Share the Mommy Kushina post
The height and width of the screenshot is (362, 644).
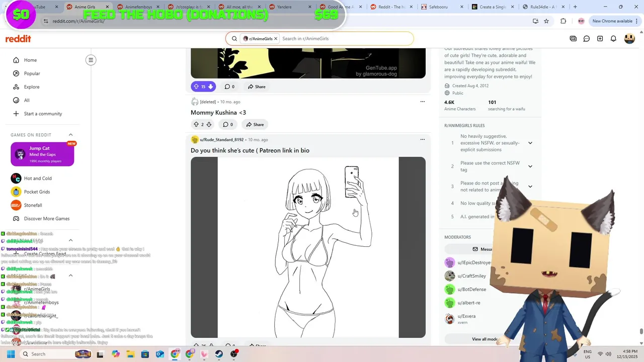pos(255,124)
